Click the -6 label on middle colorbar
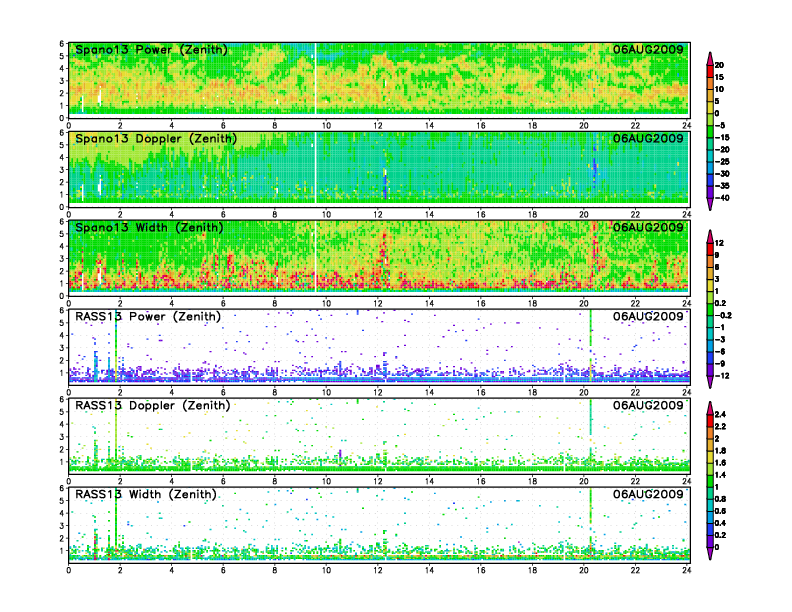 coord(720,351)
